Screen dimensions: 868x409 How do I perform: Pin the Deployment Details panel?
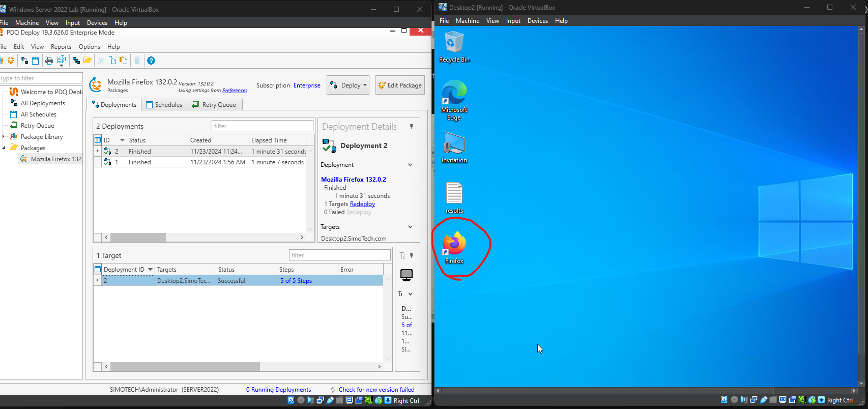[411, 126]
